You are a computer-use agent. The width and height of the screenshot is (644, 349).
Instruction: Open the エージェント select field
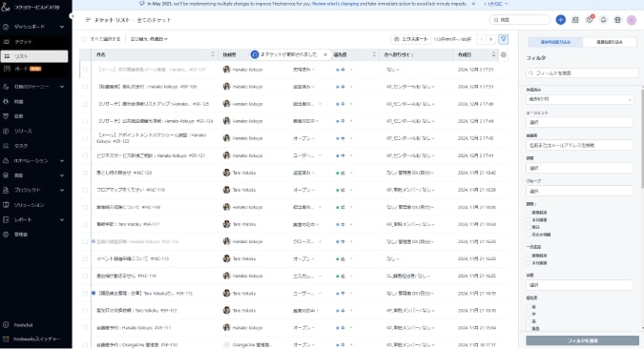[579, 122]
